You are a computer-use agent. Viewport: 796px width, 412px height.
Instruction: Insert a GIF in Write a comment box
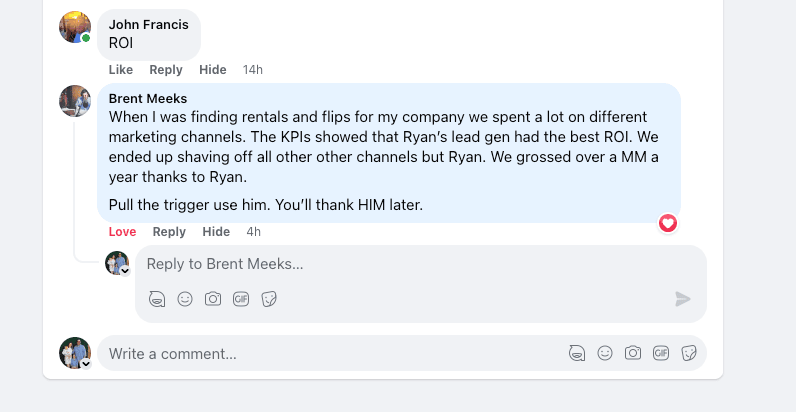[661, 353]
